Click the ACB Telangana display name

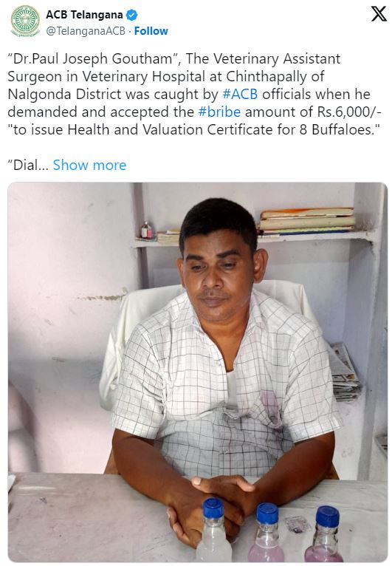click(84, 15)
